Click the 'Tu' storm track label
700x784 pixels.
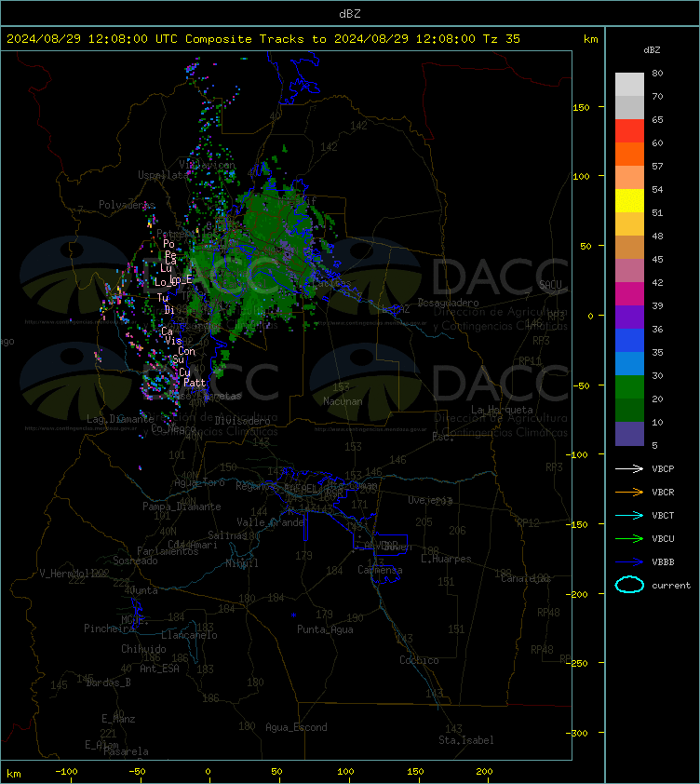pos(163,298)
